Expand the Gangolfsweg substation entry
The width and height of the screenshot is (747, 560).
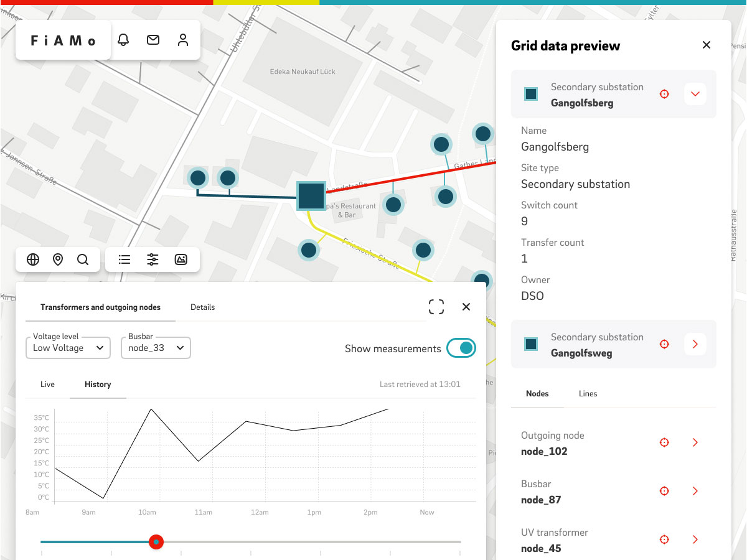695,344
